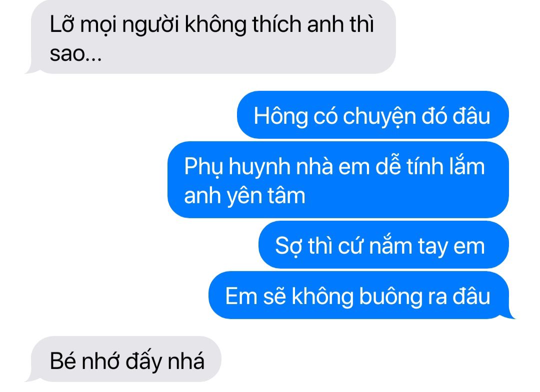
Task: Select the message 'Lỡ mọi người không thích anh thì sao...'
Action: click(210, 36)
